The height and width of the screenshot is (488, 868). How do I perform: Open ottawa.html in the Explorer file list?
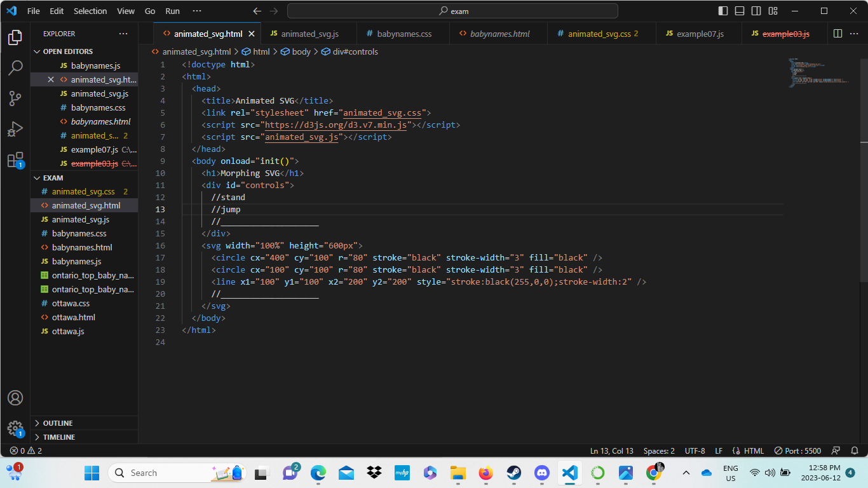point(73,317)
